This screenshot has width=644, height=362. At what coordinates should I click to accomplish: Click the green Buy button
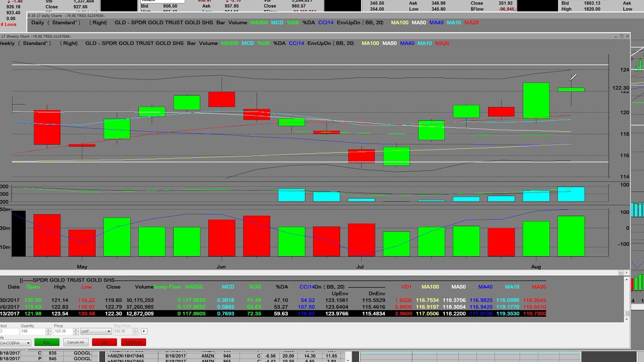coord(47,342)
